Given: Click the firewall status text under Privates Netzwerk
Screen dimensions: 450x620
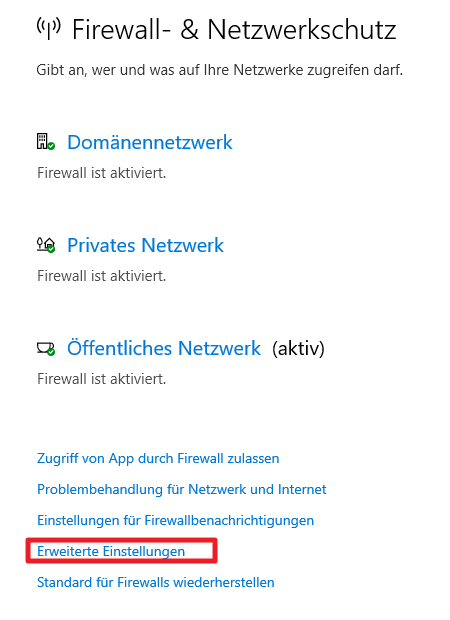Looking at the screenshot, I should point(102,276).
